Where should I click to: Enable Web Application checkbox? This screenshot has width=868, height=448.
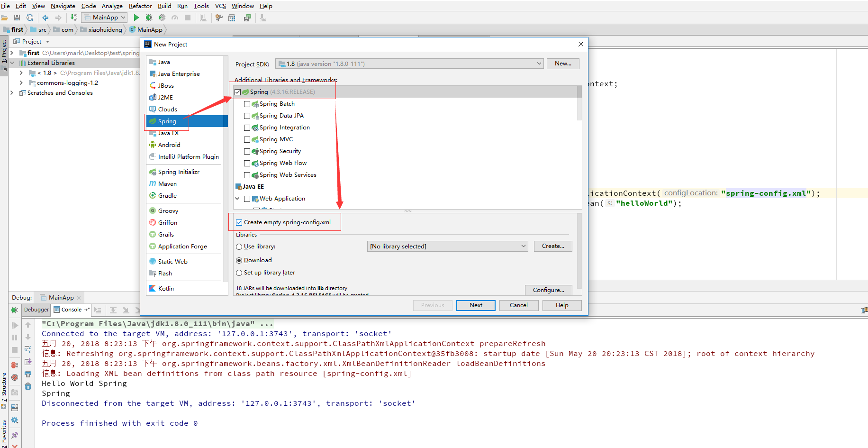tap(247, 199)
